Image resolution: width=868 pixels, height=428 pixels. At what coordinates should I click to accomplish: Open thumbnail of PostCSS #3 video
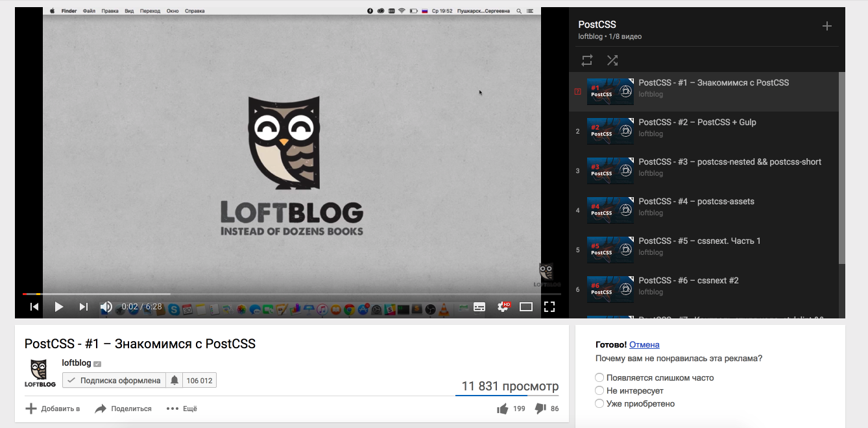(x=610, y=171)
